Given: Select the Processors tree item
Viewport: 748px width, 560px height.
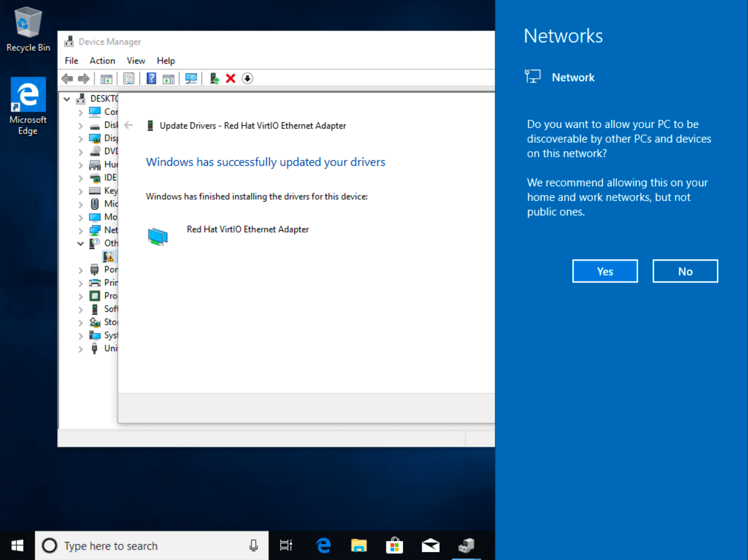Looking at the screenshot, I should (x=103, y=296).
